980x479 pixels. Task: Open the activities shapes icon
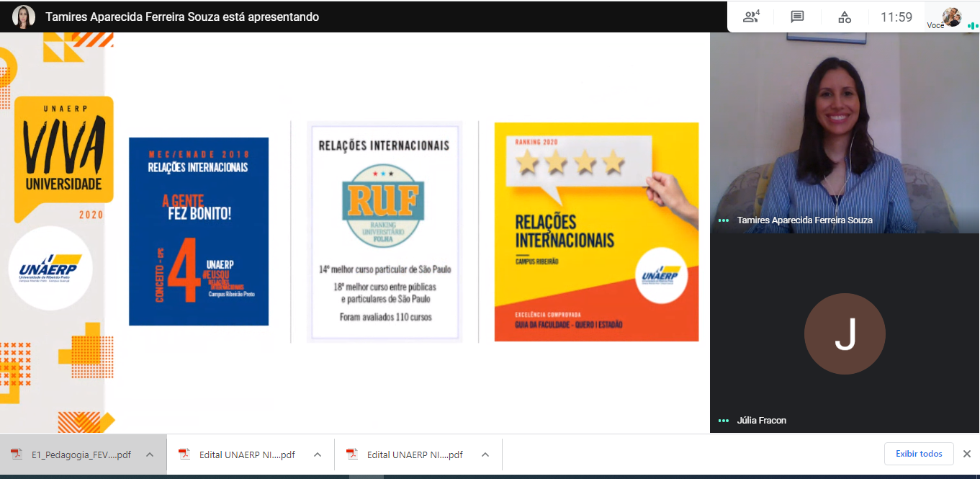click(x=845, y=17)
